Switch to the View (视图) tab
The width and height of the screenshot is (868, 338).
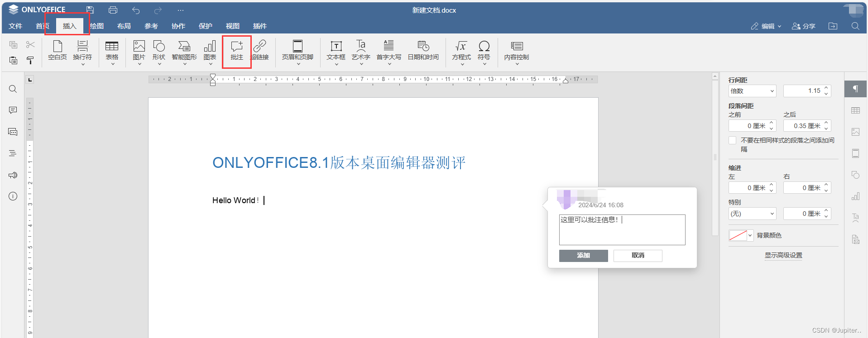pos(232,26)
